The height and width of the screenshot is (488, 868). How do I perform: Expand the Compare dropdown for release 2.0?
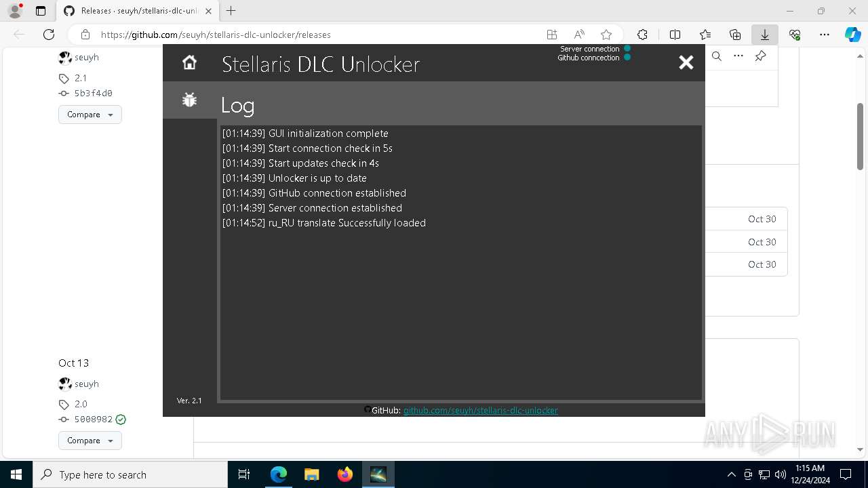pos(90,441)
